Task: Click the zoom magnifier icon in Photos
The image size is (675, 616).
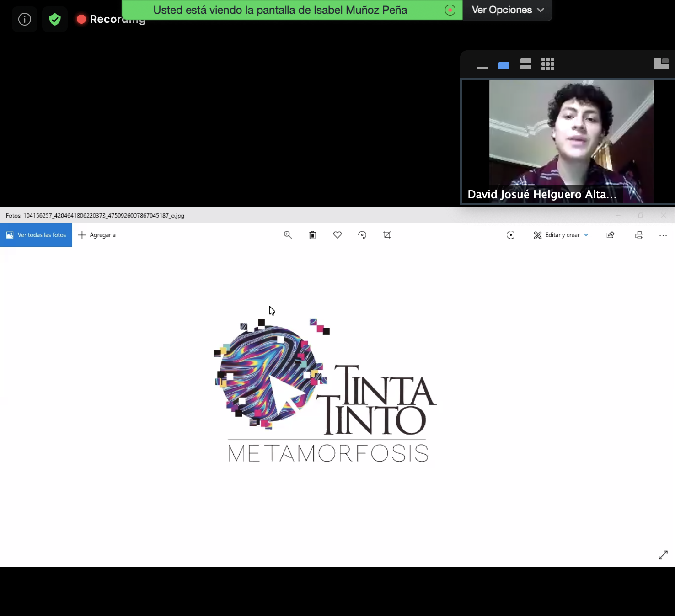Action: [288, 235]
